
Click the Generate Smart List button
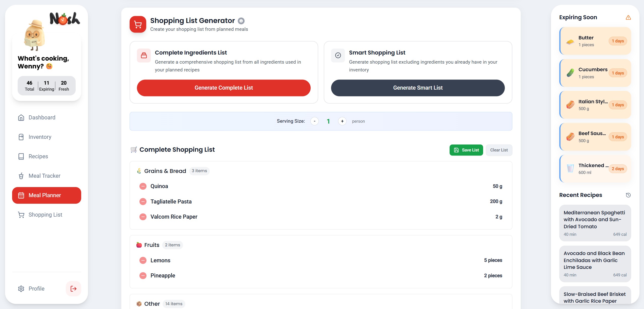[x=418, y=88]
